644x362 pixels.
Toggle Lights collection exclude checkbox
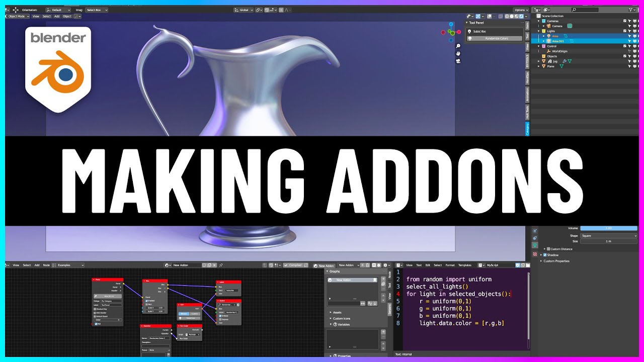pyautogui.click(x=624, y=31)
